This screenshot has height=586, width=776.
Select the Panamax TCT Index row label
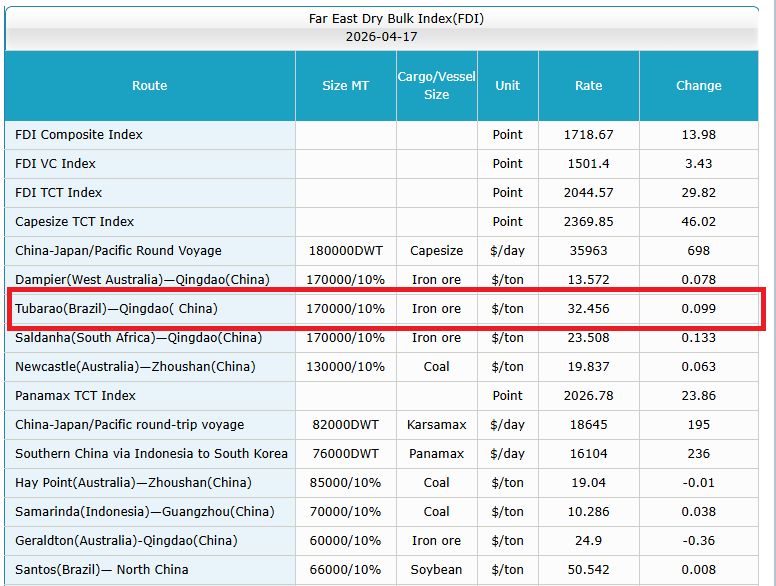pyautogui.click(x=75, y=395)
